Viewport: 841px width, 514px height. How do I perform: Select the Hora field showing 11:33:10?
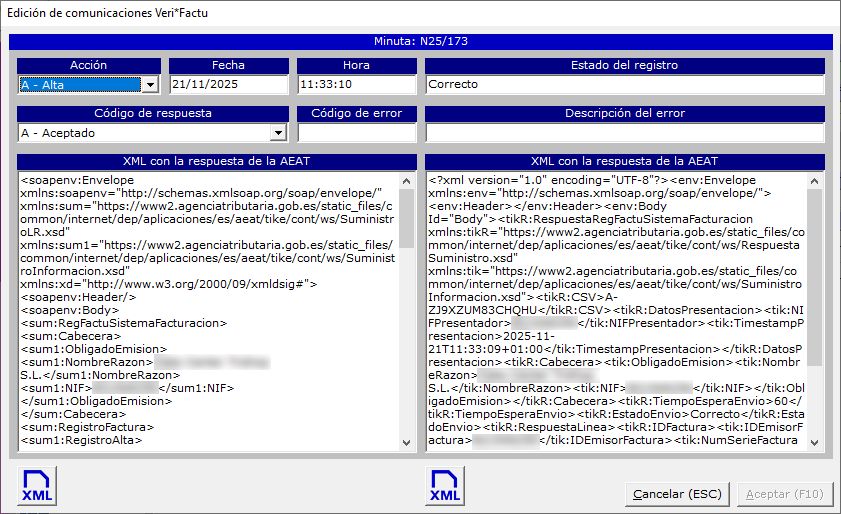coord(355,85)
